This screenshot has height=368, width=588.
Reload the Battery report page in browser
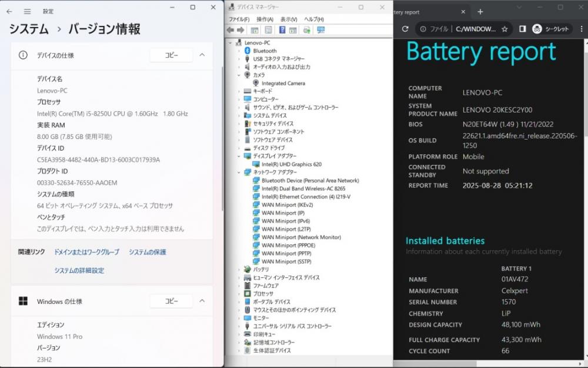click(405, 29)
